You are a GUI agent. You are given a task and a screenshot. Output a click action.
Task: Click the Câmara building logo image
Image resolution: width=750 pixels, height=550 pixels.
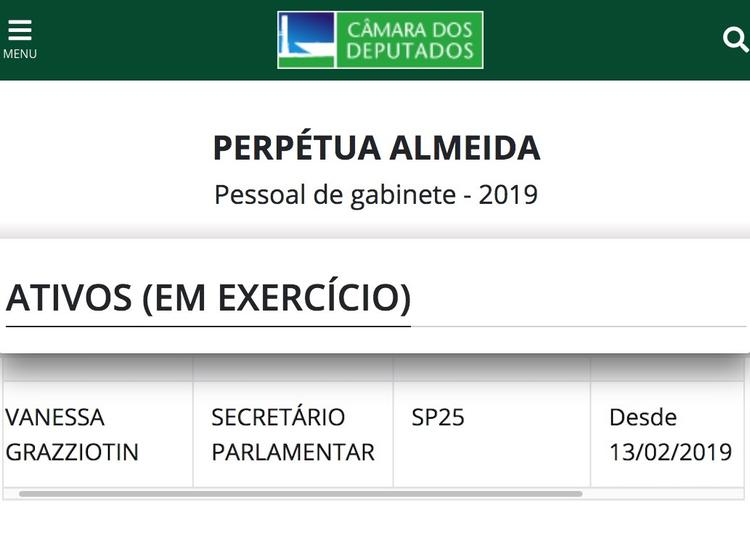[306, 40]
